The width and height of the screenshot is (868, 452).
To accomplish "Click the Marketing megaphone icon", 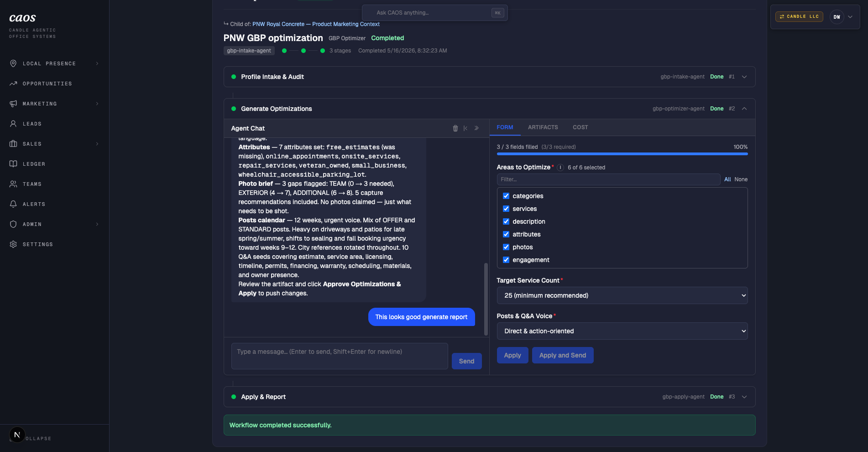I will (x=13, y=104).
